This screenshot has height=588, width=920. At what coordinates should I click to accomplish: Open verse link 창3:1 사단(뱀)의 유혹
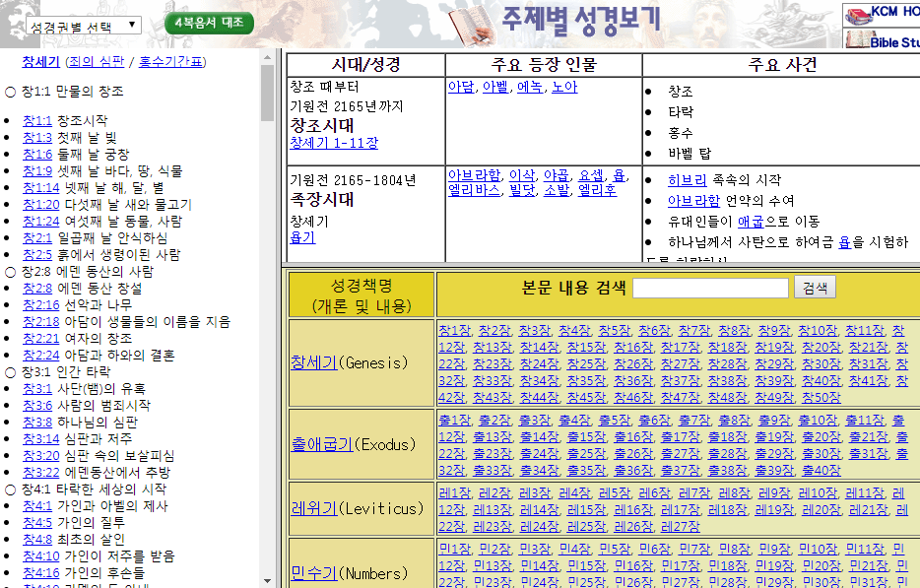37,389
